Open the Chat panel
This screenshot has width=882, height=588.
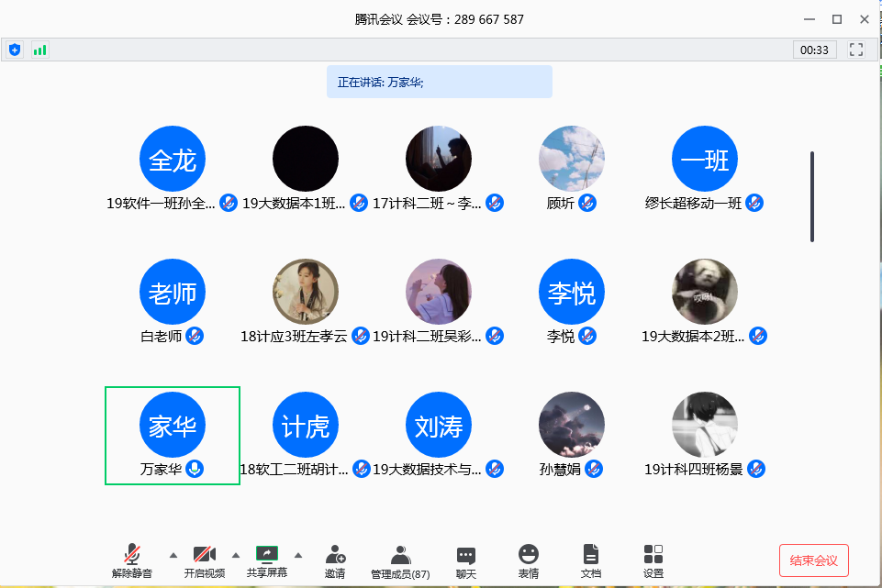[466, 560]
